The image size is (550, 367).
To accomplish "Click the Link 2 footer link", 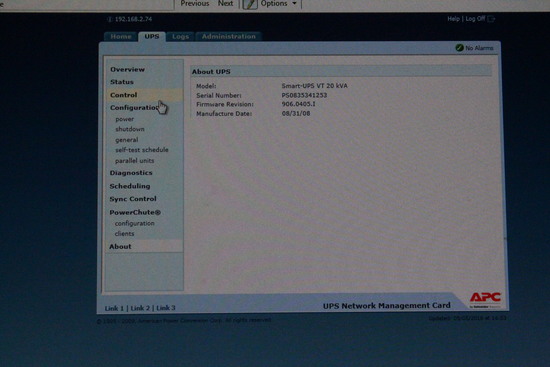I will coord(140,308).
